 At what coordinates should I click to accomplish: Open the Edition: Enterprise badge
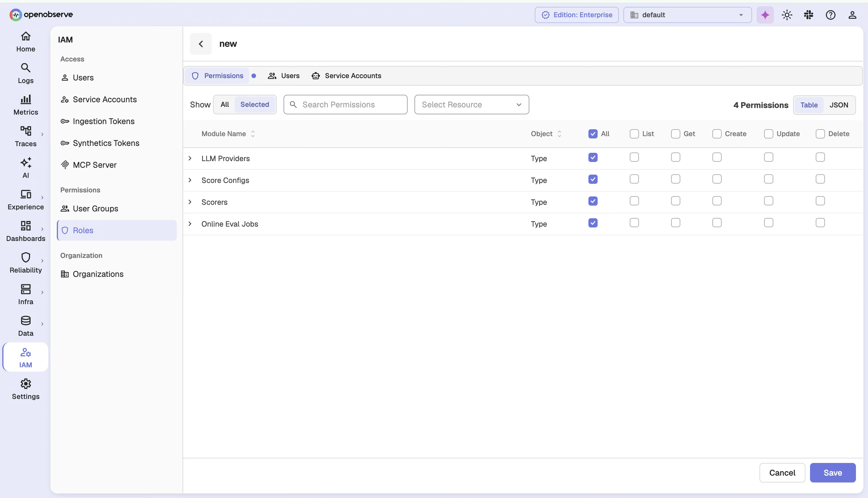click(x=576, y=15)
